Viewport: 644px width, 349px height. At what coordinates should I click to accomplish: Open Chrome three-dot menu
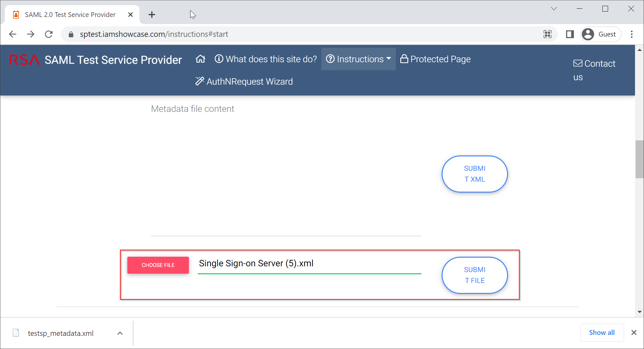[x=631, y=34]
